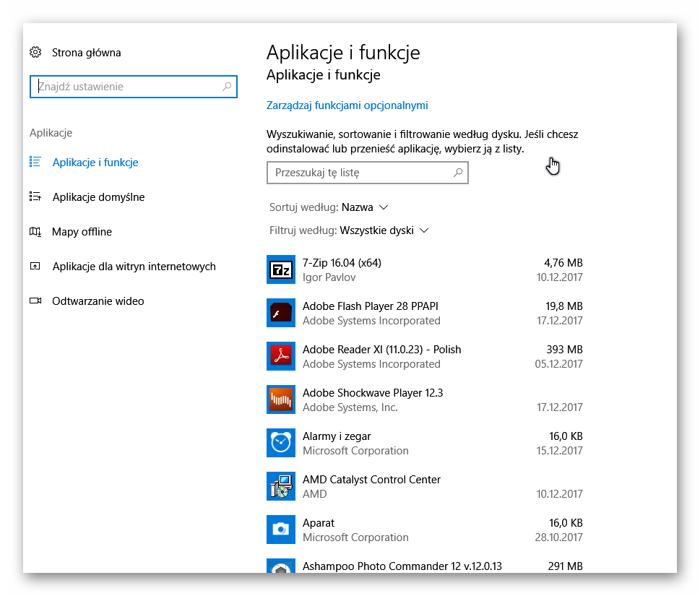The width and height of the screenshot is (700, 596).
Task: Click the Aplikacje dla witryn internetowych icon
Action: [35, 266]
